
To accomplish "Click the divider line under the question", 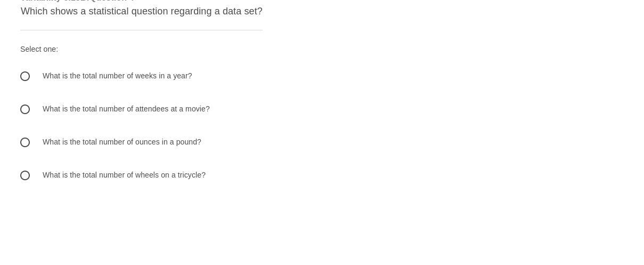I will coord(141,30).
